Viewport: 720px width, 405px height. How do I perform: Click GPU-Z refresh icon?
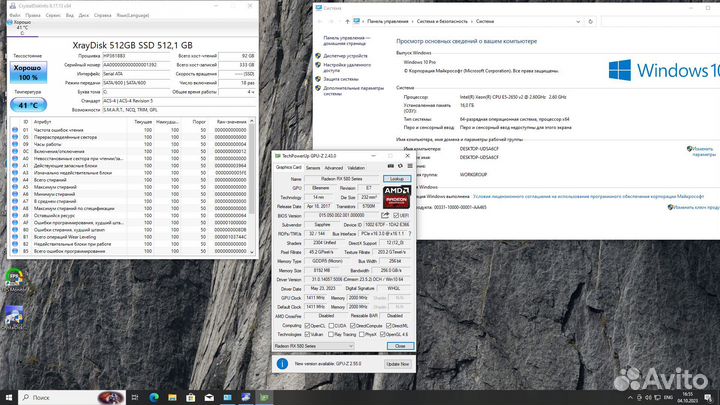[x=400, y=166]
